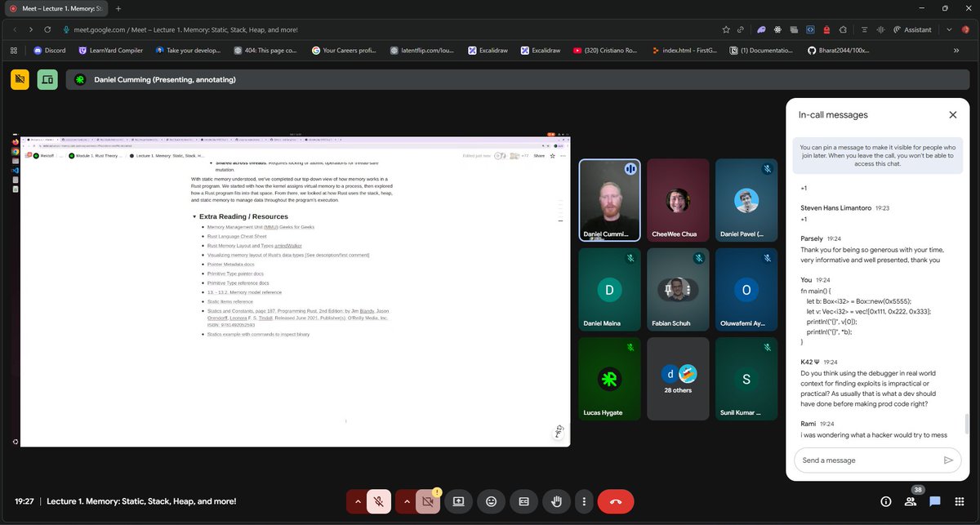The width and height of the screenshot is (980, 525).
Task: Click the browser forward arrow
Action: pos(31,29)
